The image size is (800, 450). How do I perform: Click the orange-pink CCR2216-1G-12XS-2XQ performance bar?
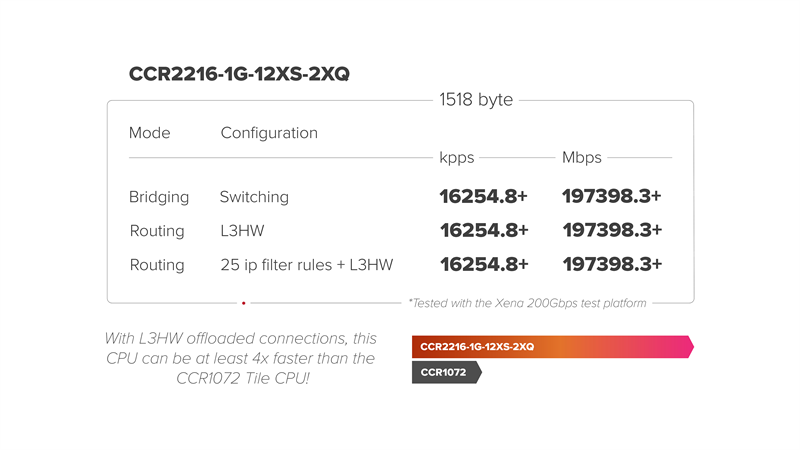(551, 346)
